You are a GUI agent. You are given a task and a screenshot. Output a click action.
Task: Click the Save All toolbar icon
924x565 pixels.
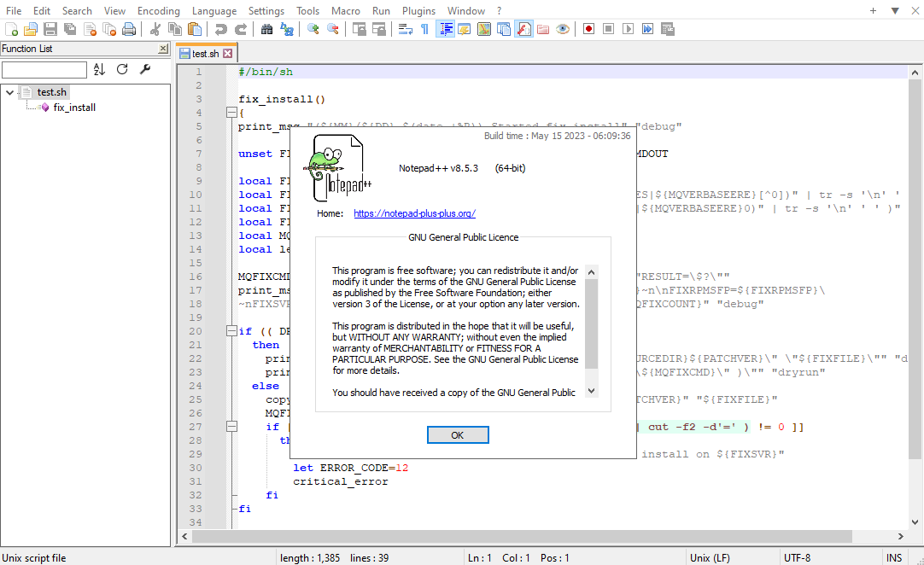(70, 30)
